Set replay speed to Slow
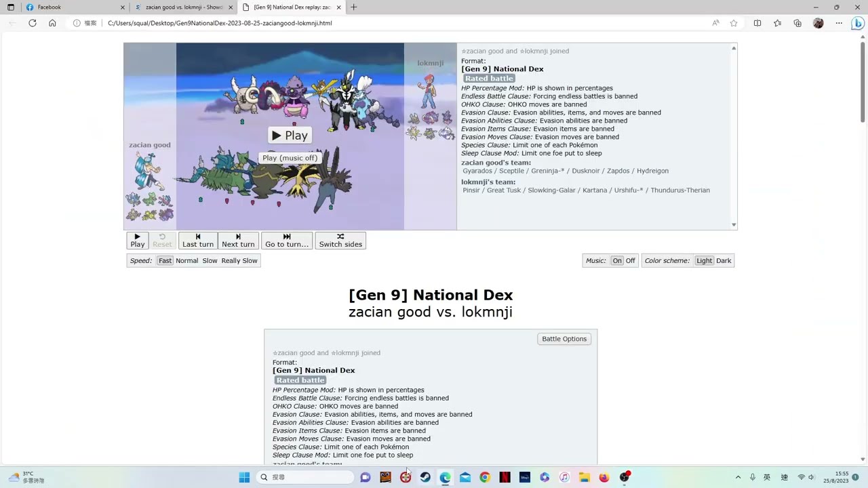This screenshot has height=488, width=868. (210, 260)
